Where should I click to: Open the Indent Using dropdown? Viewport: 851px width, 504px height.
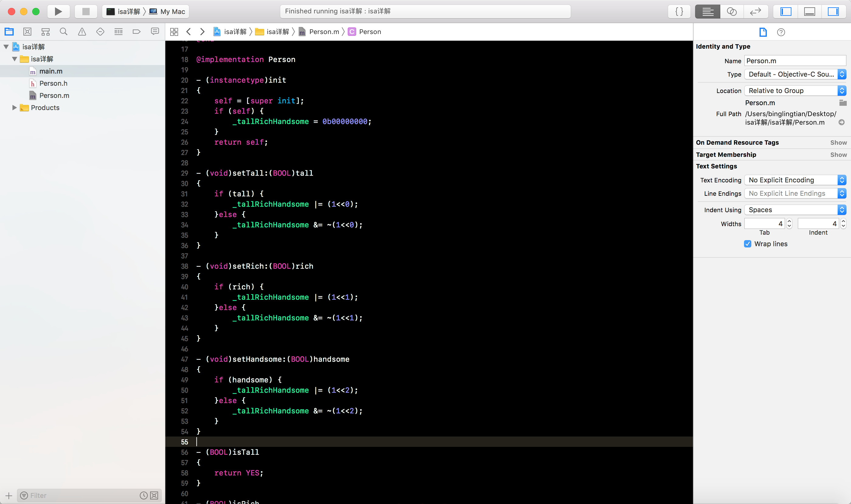(795, 210)
